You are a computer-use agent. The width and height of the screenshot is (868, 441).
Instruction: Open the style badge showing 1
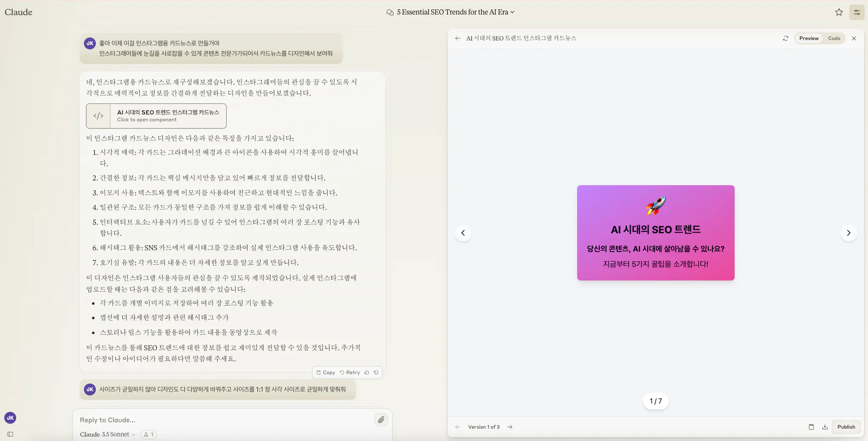point(149,435)
